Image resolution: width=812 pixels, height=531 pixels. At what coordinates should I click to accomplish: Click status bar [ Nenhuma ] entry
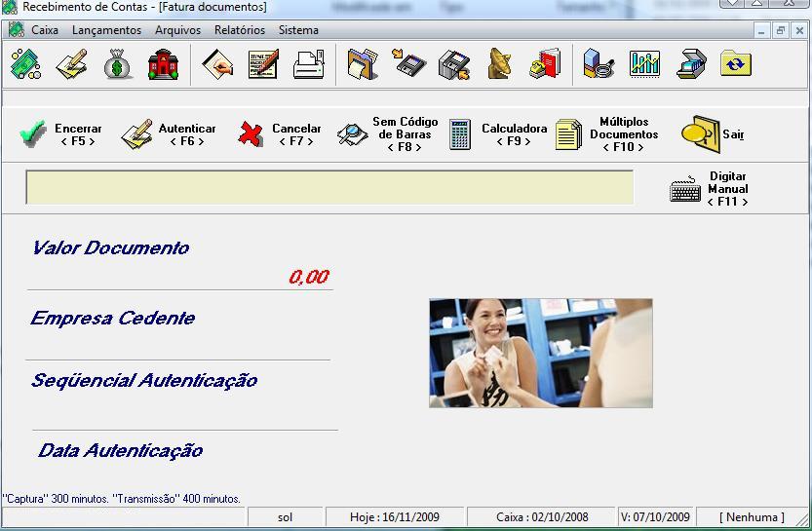tap(752, 517)
